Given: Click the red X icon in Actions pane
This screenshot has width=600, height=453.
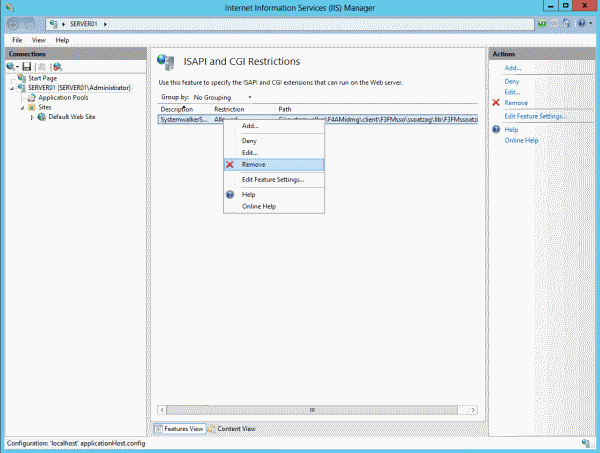Looking at the screenshot, I should click(496, 103).
